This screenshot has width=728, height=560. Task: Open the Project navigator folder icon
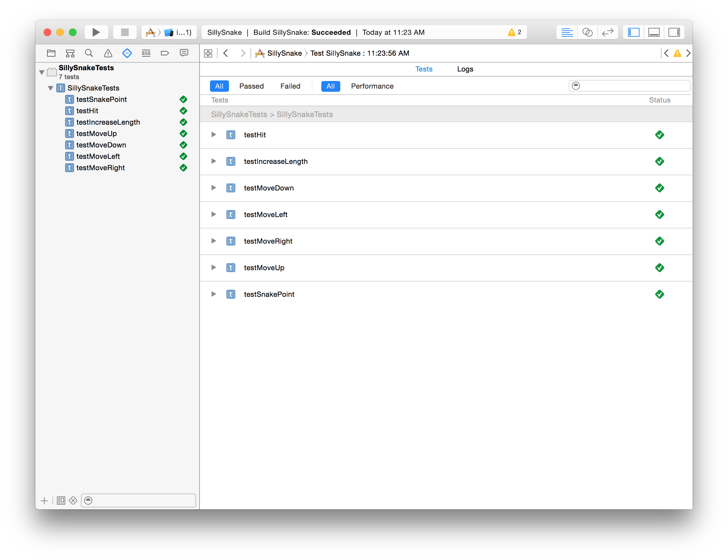[x=51, y=53]
